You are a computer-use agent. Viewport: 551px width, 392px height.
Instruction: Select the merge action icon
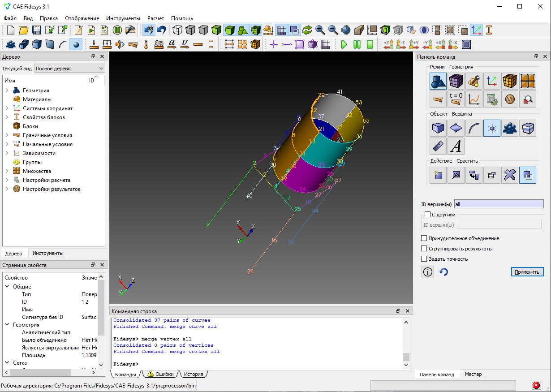pyautogui.click(x=528, y=176)
